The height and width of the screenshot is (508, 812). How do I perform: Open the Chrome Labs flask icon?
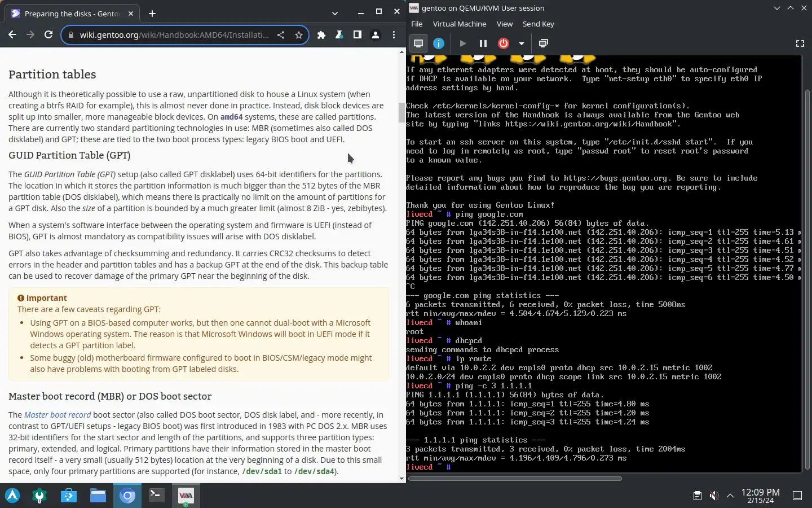pyautogui.click(x=339, y=35)
